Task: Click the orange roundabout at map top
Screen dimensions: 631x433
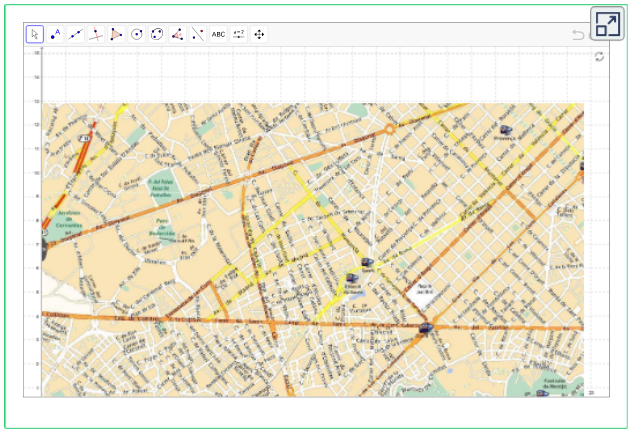Action: (x=389, y=129)
